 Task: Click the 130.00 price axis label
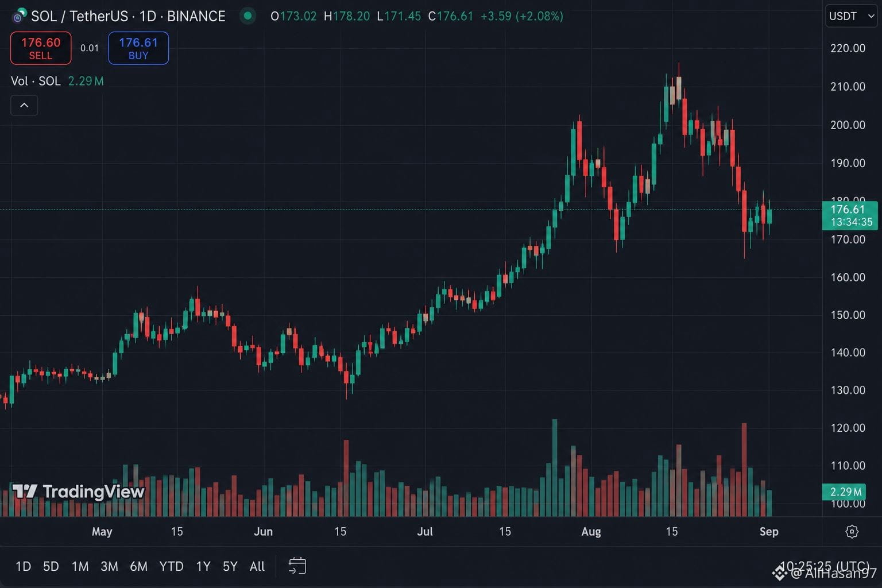pos(848,390)
